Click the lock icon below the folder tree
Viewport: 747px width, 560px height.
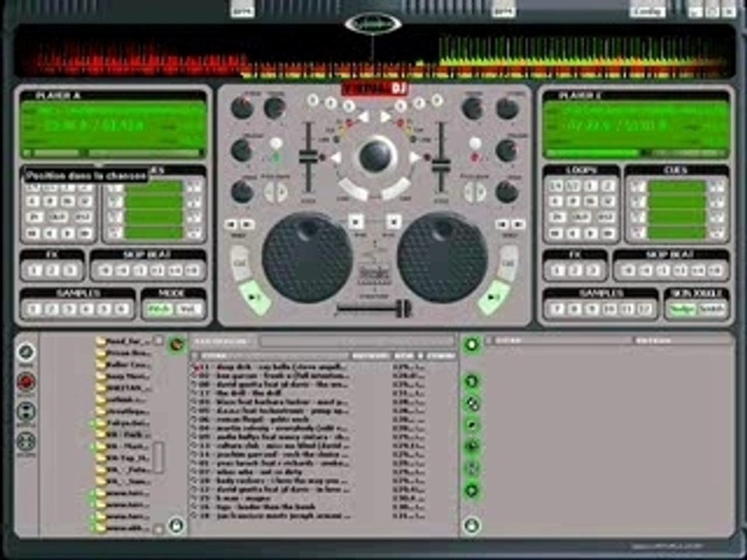(x=177, y=525)
